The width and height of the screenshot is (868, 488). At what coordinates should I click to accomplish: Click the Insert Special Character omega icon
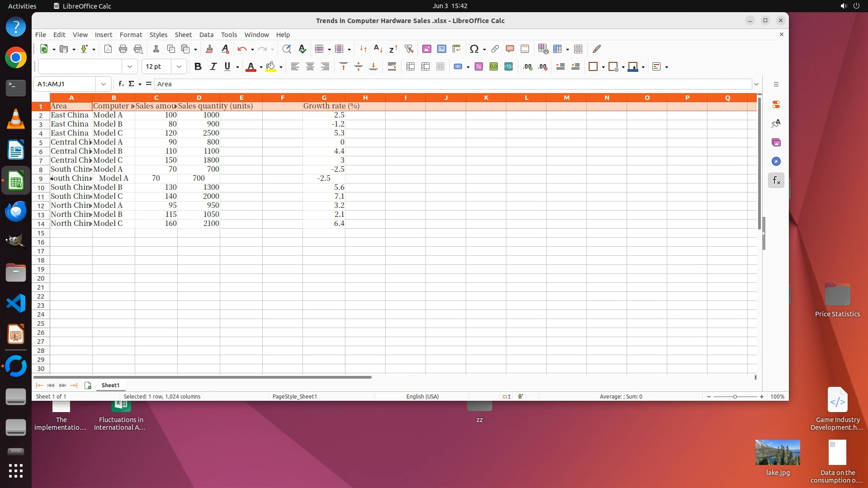click(x=474, y=49)
